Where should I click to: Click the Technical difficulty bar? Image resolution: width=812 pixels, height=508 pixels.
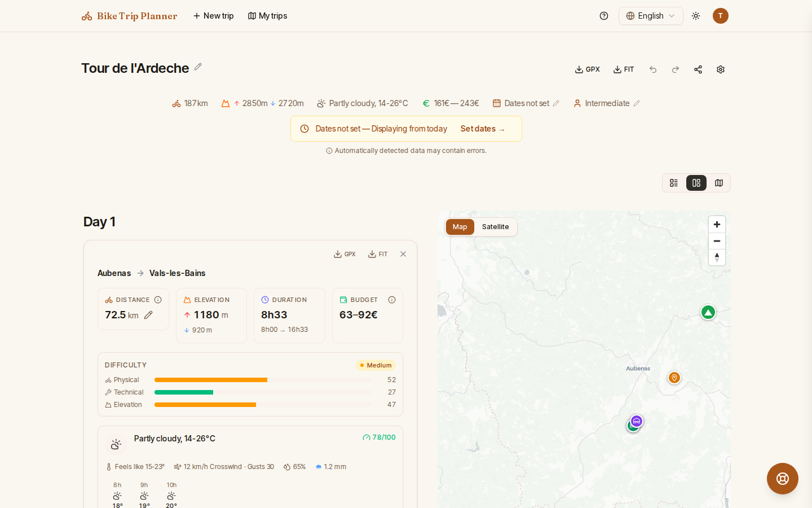click(263, 392)
